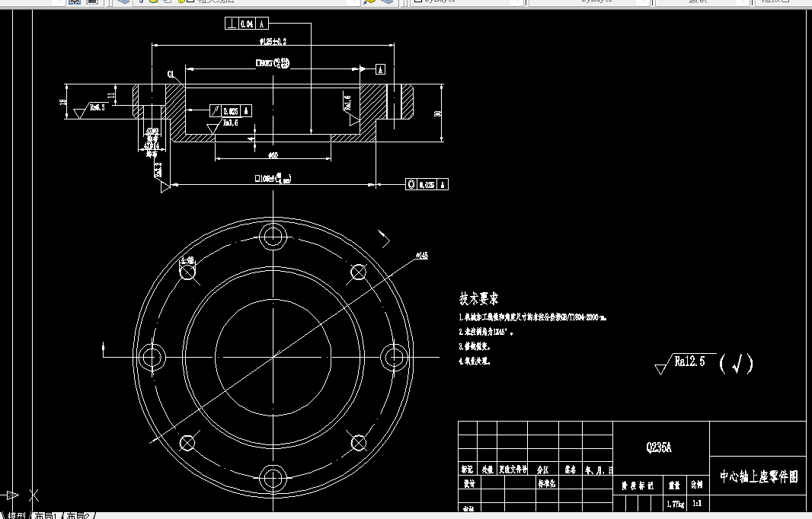Select the 模型 model space tab
812x519 pixels.
click(16, 515)
